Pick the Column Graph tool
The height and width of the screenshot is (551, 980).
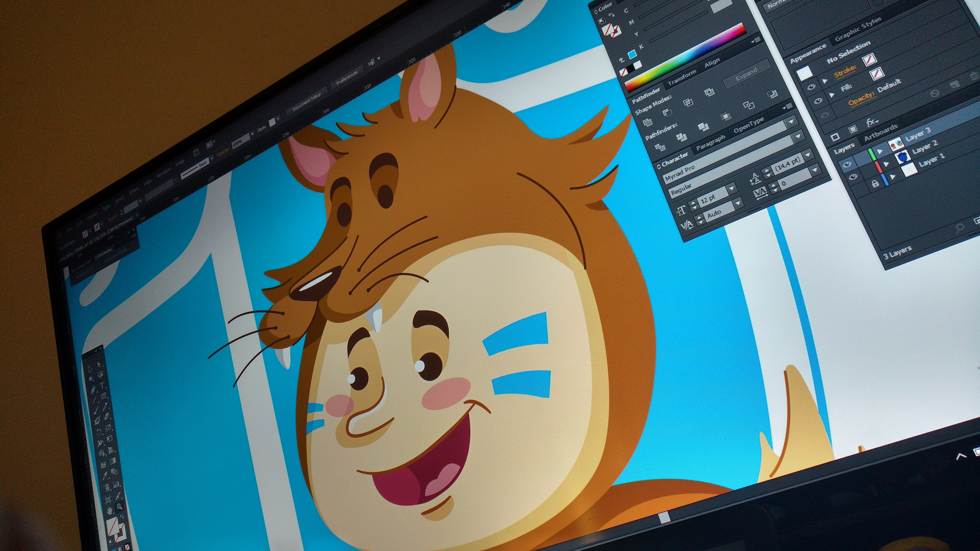[116, 484]
